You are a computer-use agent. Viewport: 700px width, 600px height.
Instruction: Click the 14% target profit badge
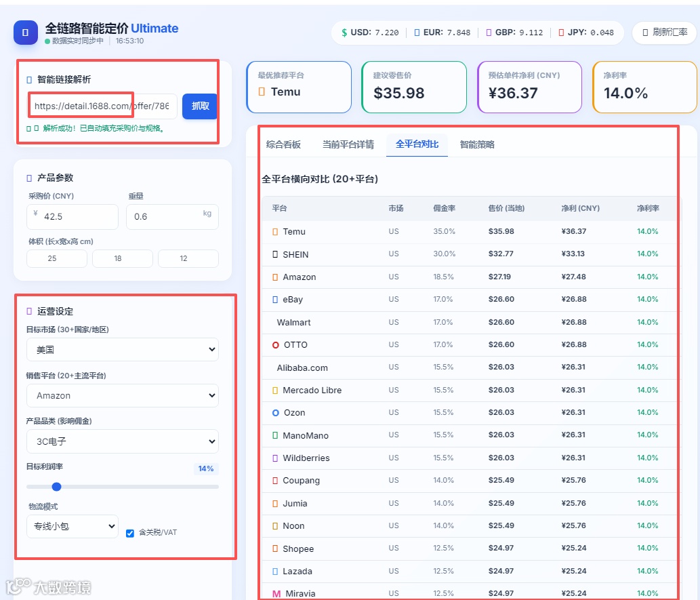tap(206, 468)
